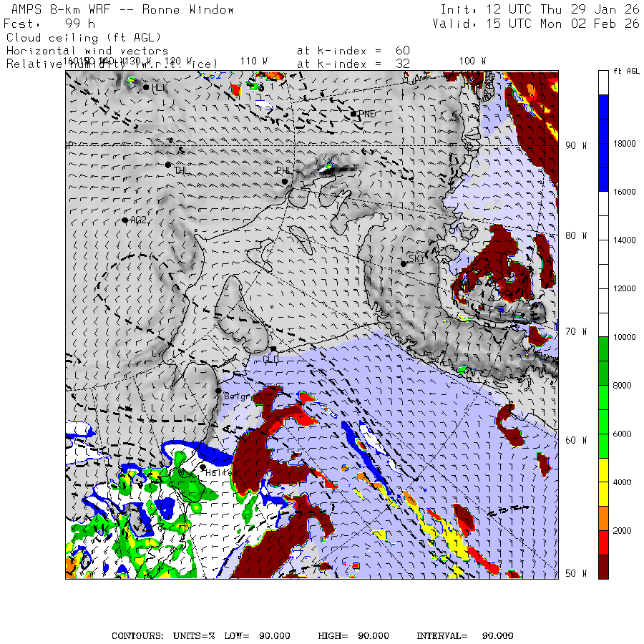
Task: Click the '100 W' longitude label
Action: [x=472, y=62]
